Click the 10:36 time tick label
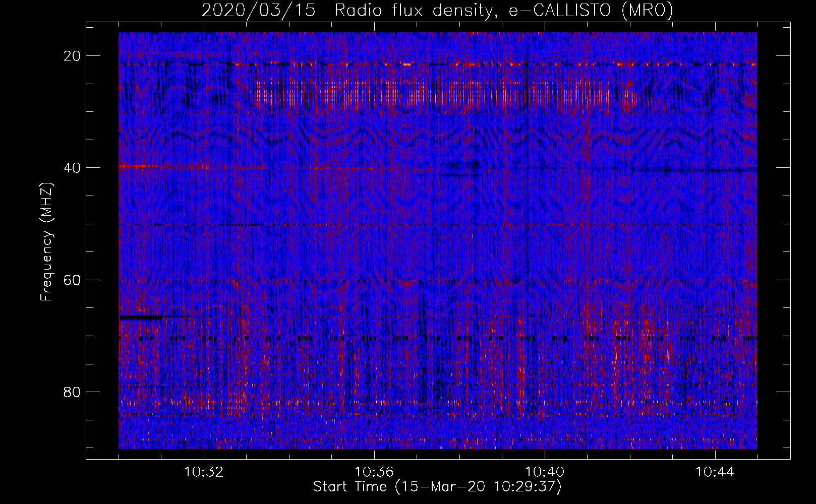 click(x=374, y=472)
